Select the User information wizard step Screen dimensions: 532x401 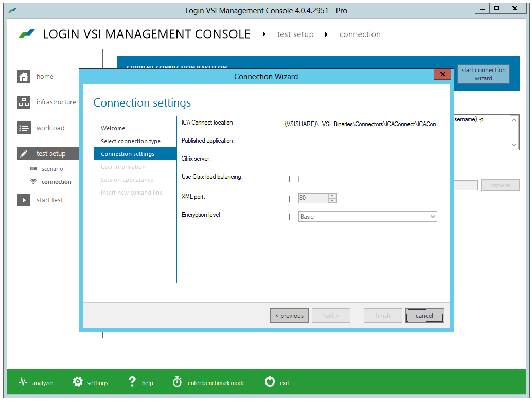point(123,167)
